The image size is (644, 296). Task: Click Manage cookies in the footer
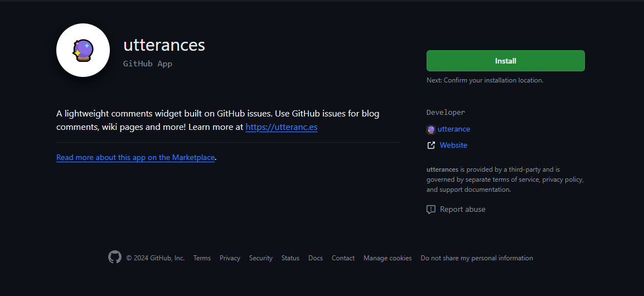click(388, 258)
